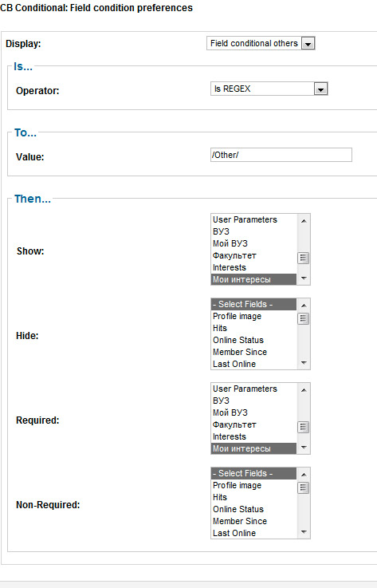Screen dimensions: 377x588
Task: Click the Hide list's down scroll arrow
Action: (x=304, y=363)
